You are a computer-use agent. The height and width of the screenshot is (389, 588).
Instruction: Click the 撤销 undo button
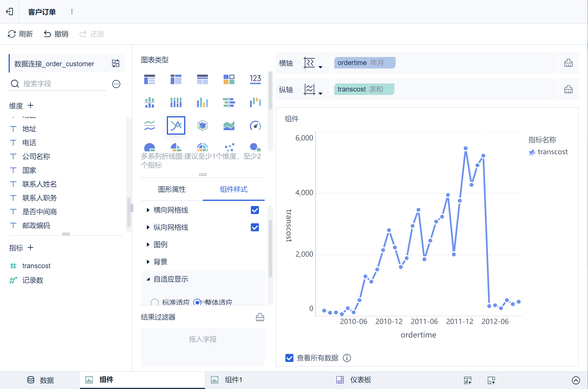56,34
